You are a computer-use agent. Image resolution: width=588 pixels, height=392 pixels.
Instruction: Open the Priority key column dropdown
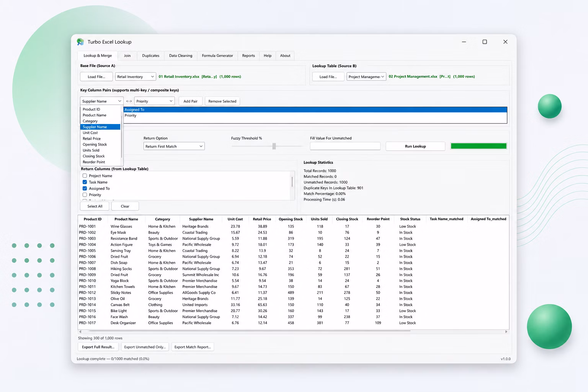click(154, 101)
